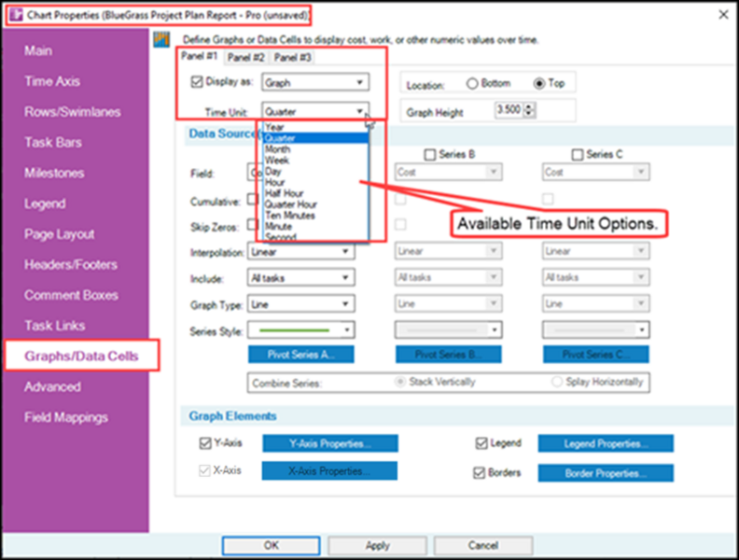Choose Half Hour from Time Unit list
Image resolution: width=739 pixels, height=560 pixels.
(315, 193)
